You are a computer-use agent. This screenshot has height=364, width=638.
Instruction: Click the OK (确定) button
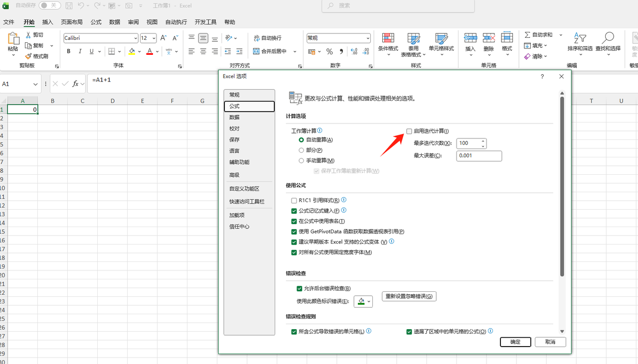pyautogui.click(x=515, y=342)
